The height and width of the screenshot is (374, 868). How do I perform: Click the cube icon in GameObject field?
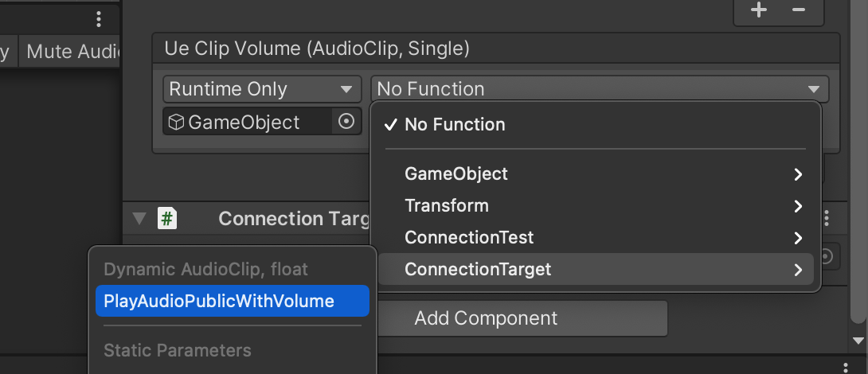pos(176,122)
